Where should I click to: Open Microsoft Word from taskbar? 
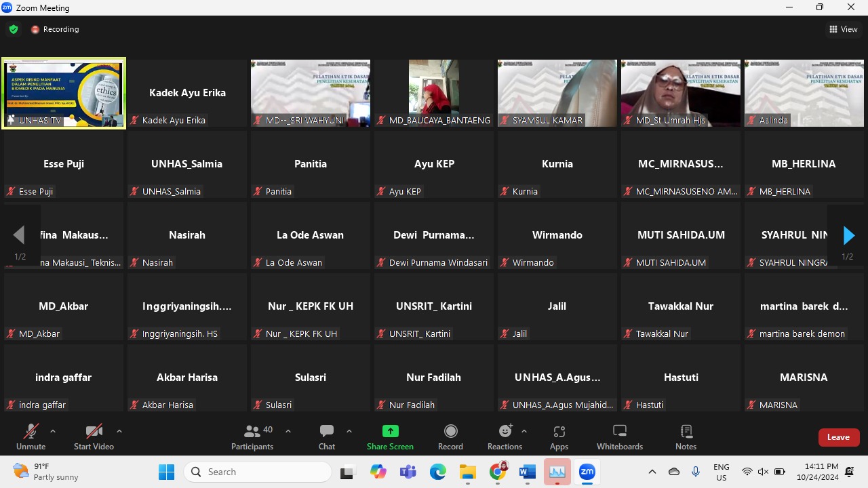pyautogui.click(x=528, y=472)
